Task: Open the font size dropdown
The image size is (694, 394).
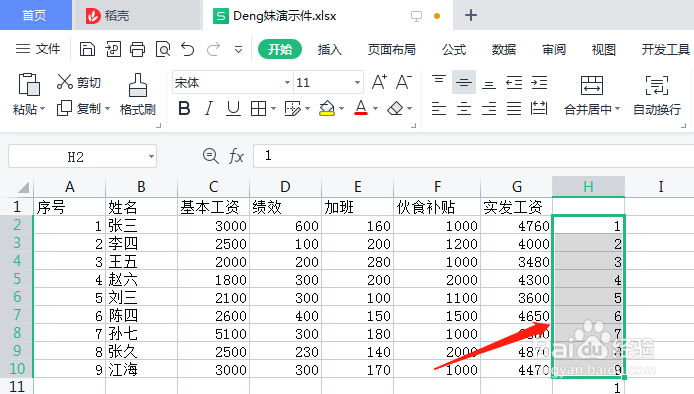Action: [357, 82]
